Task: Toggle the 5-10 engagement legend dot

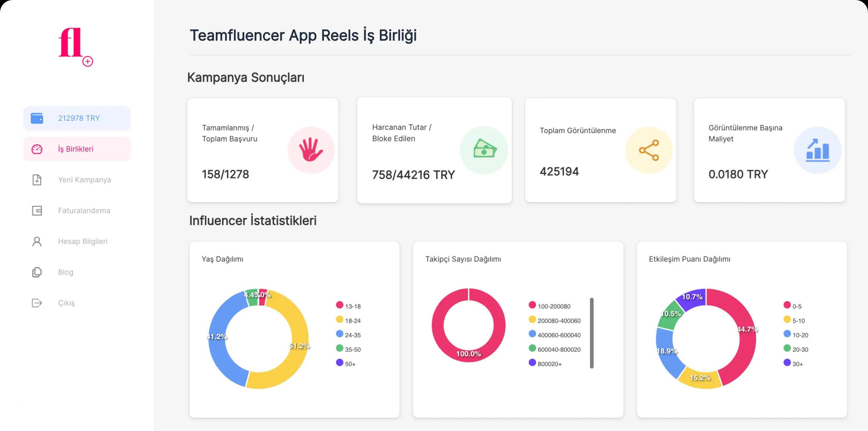Action: click(787, 319)
